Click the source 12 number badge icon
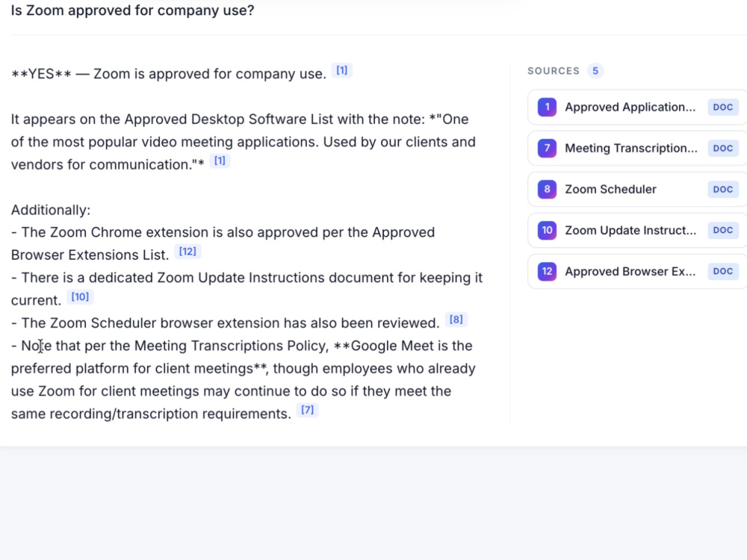The height and width of the screenshot is (560, 747). click(x=547, y=272)
